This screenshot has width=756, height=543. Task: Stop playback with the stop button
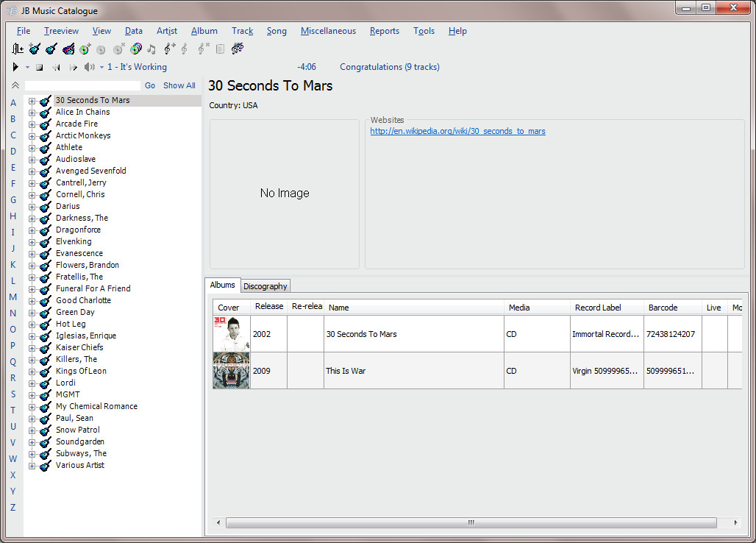pos(40,68)
